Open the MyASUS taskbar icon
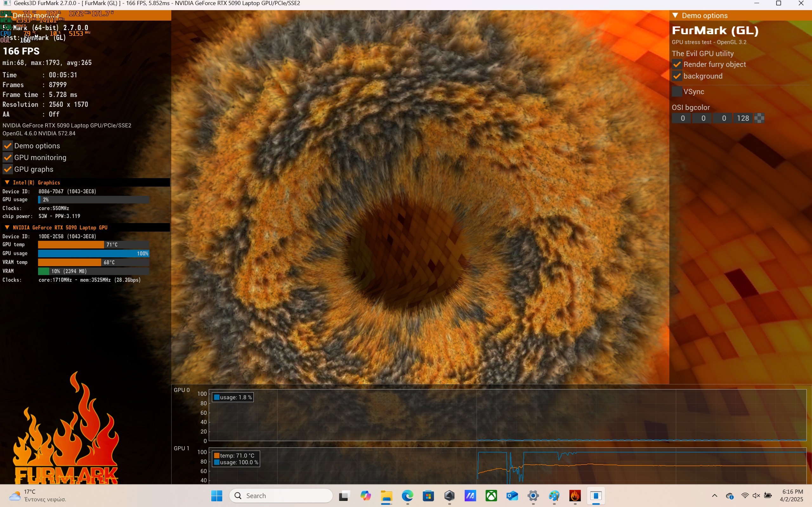Viewport: 812px width, 507px height. pos(470,496)
